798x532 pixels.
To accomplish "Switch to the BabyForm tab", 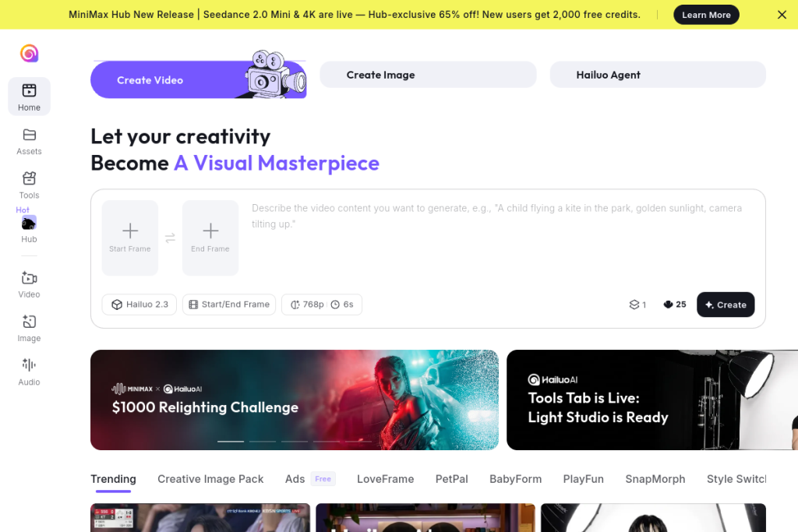I will [x=515, y=479].
